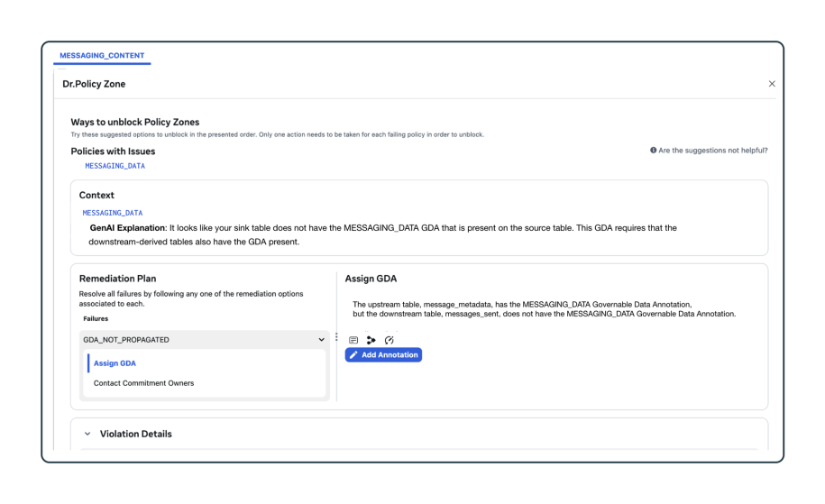Click the Assign GDA description paragraph
825x504 pixels.
point(544,309)
